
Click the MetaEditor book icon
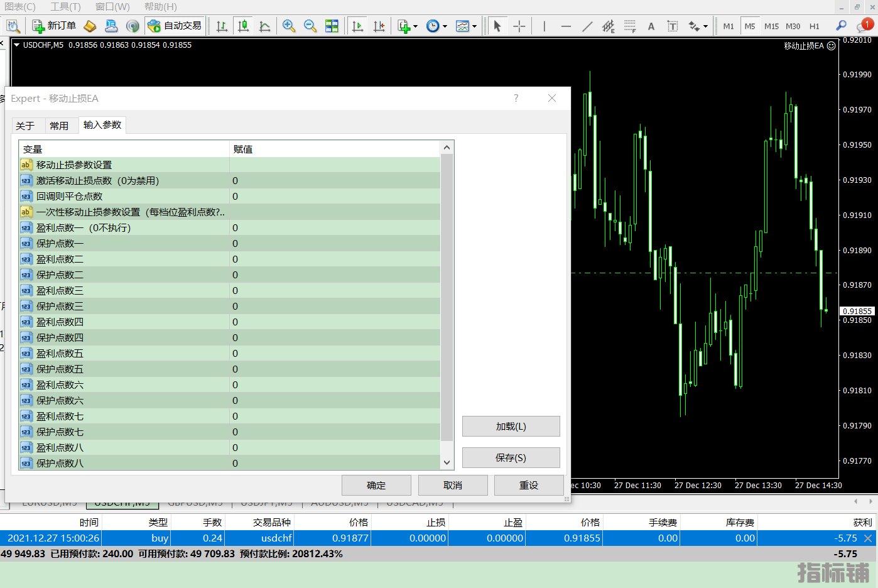point(90,26)
